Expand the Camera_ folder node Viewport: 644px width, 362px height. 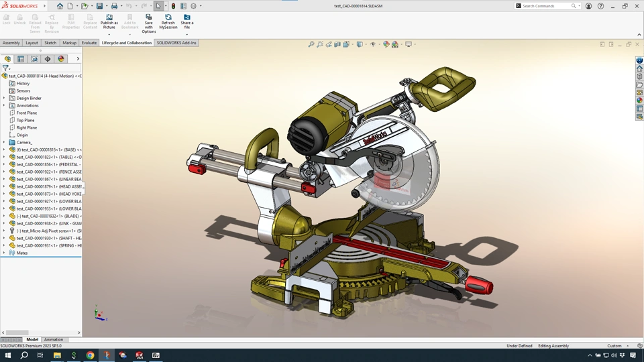pyautogui.click(x=4, y=142)
